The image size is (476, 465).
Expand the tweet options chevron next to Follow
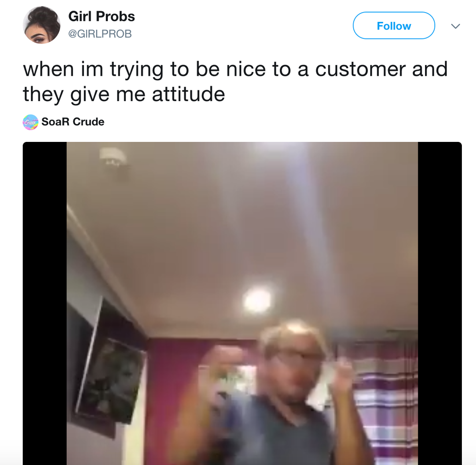pyautogui.click(x=456, y=26)
